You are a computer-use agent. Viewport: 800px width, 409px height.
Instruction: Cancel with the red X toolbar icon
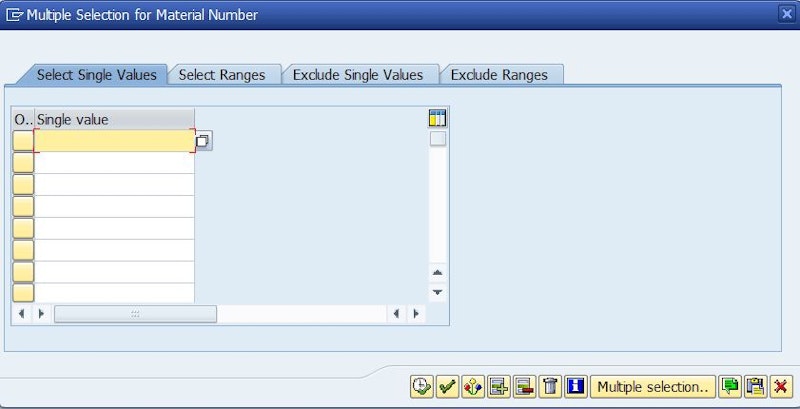[780, 386]
